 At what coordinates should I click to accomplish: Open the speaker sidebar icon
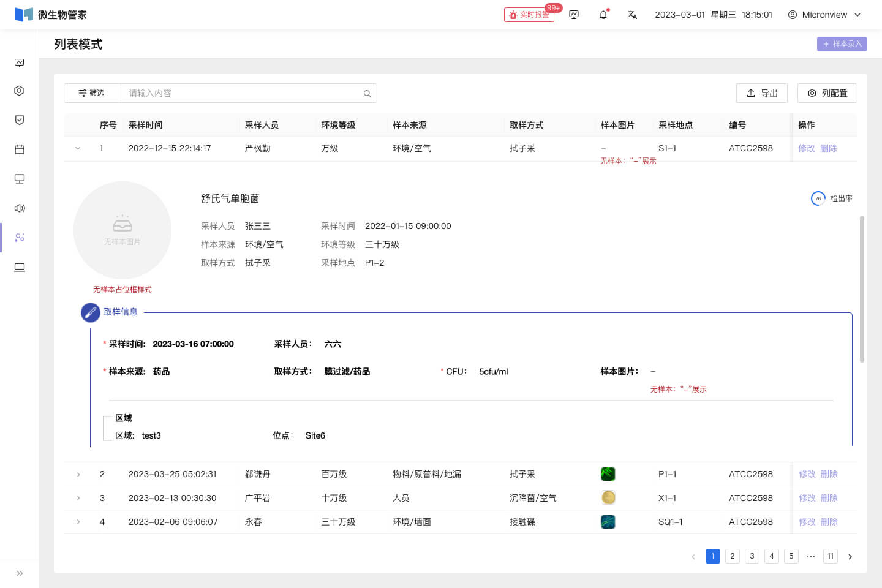[20, 208]
